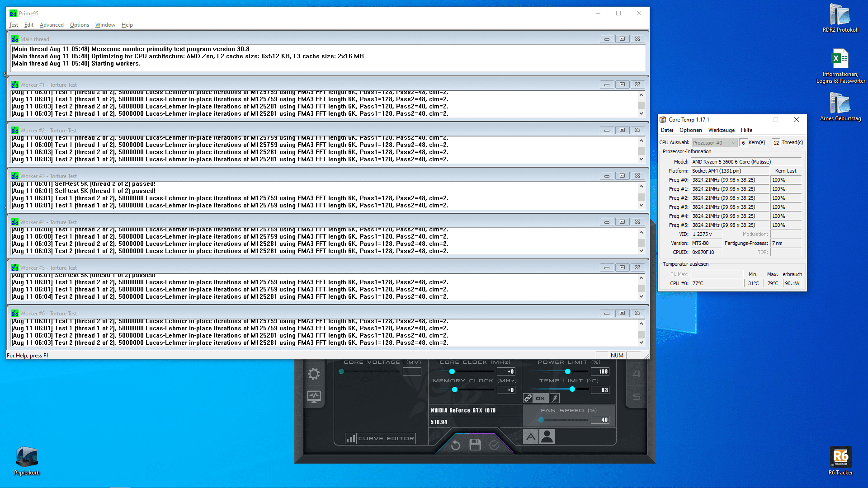This screenshot has width=868, height=488.
Task: Click Worker #6 Torture Test window icon
Action: coord(15,313)
